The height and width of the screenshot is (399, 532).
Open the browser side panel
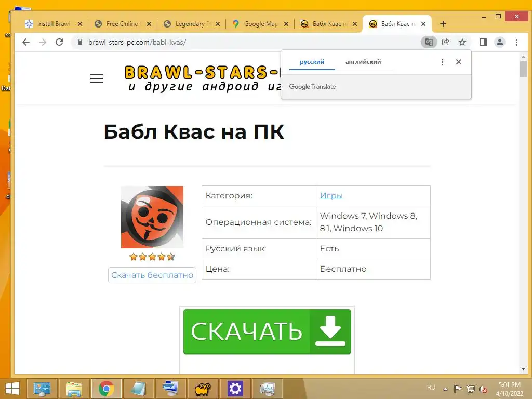(x=483, y=42)
